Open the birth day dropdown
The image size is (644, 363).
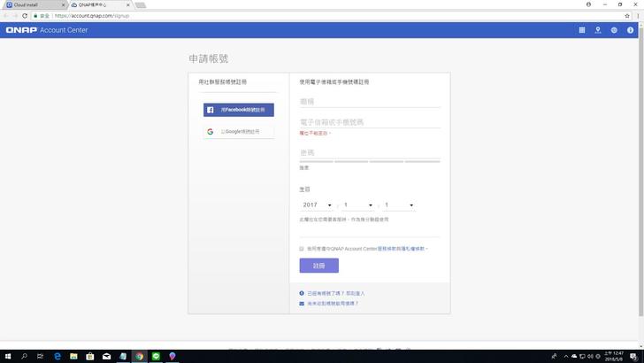[399, 205]
